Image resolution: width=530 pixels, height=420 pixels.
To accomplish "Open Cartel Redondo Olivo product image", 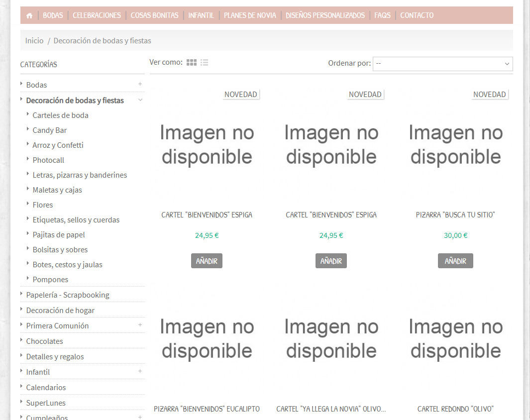I will (x=456, y=338).
